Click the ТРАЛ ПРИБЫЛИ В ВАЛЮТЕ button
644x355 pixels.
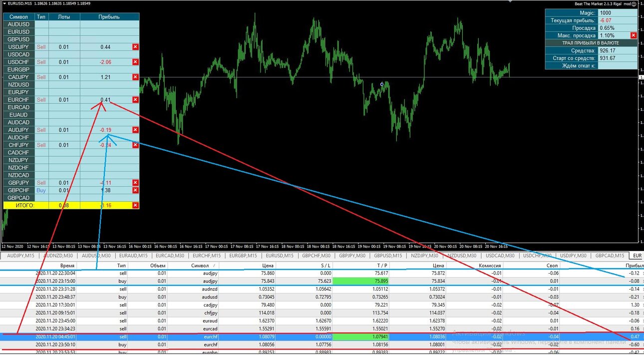[x=592, y=43]
